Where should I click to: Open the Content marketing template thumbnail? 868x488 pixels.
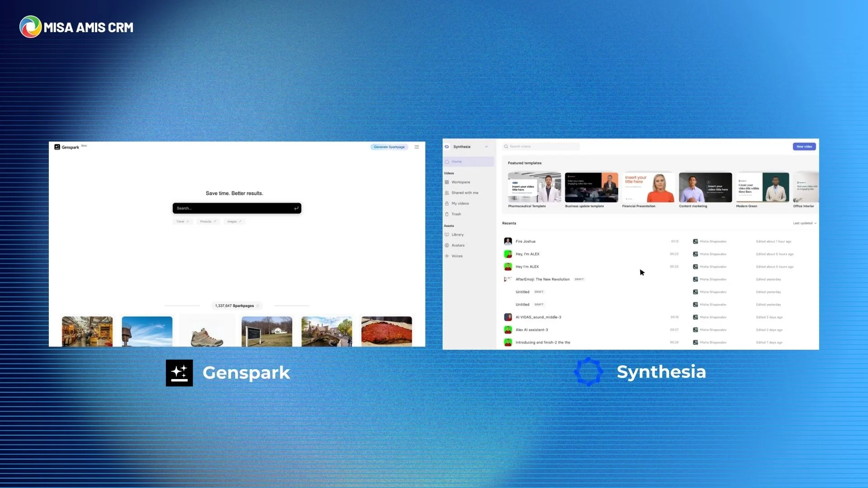705,188
